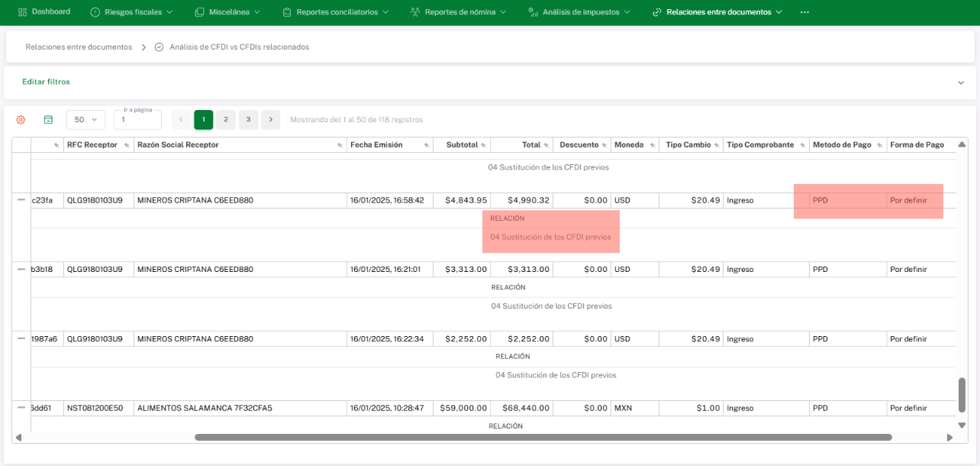Click the next page arrow button
Screen dimensions: 980x466
(x=271, y=120)
